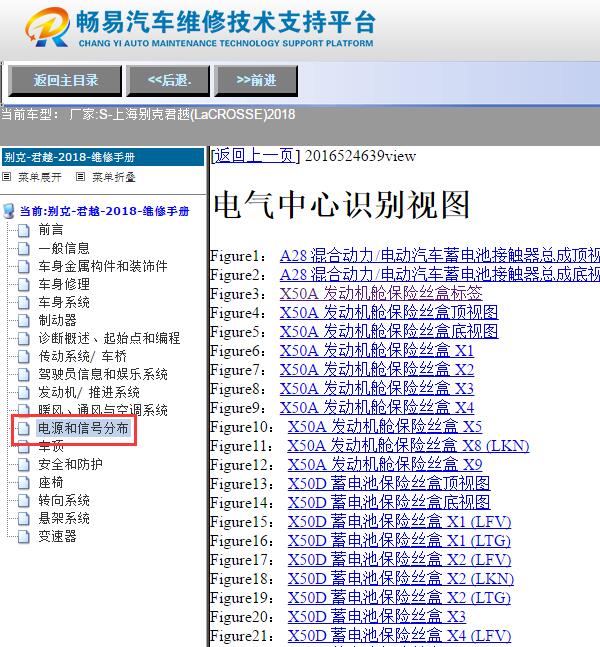Viewport: 600px width, 647px height.
Task: Open X50A 发动机舱保险丝盒 X4 link
Action: click(x=377, y=408)
